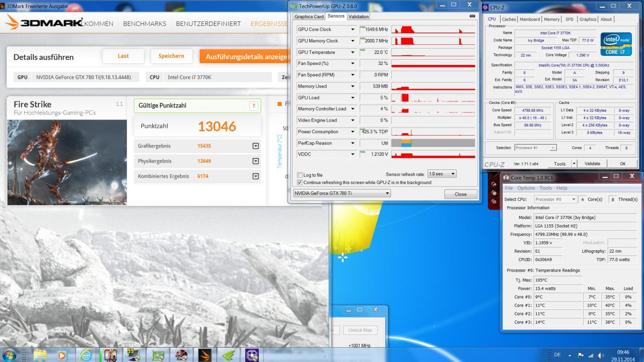Launch Windows Media Player from taskbar
Image resolution: width=644 pixels, height=362 pixels.
pyautogui.click(x=62, y=355)
